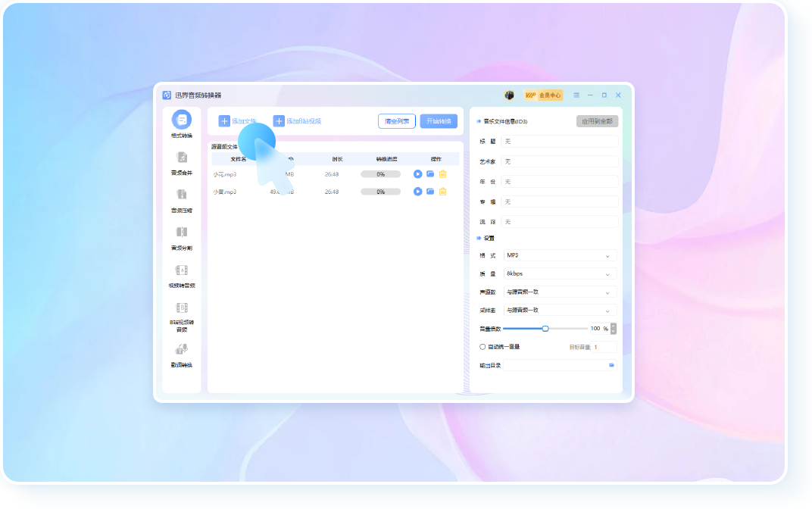Click the 文件名 column header
Image resolution: width=812 pixels, height=509 pixels.
coord(238,159)
